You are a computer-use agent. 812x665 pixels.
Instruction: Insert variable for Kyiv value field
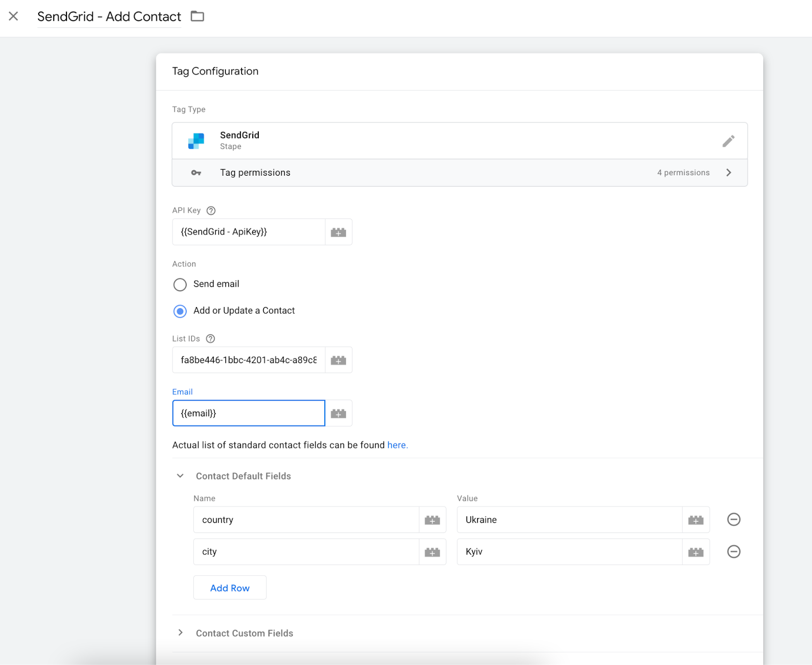(696, 552)
